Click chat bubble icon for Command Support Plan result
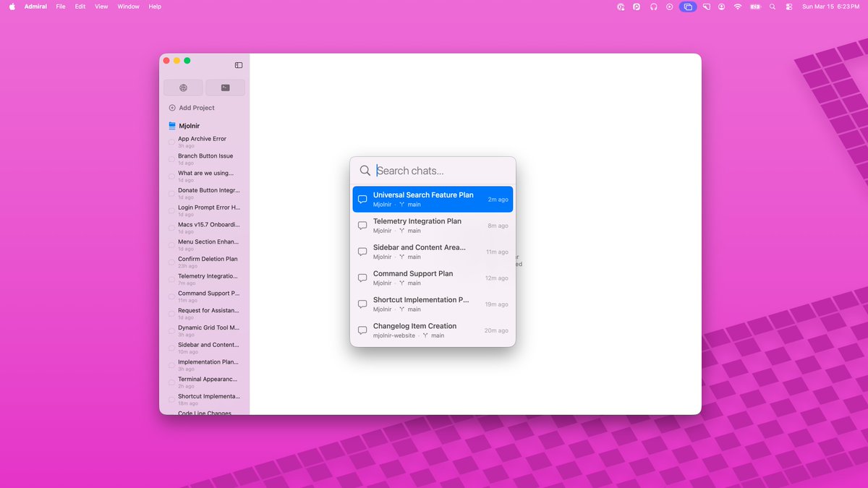Image resolution: width=868 pixels, height=488 pixels. pyautogui.click(x=362, y=278)
